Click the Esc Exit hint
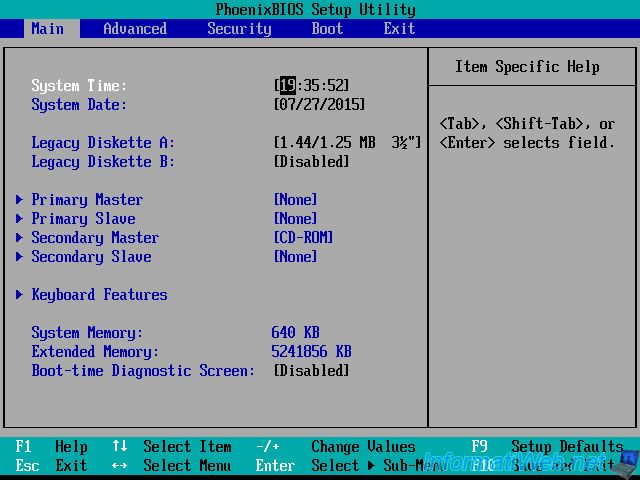 51,465
